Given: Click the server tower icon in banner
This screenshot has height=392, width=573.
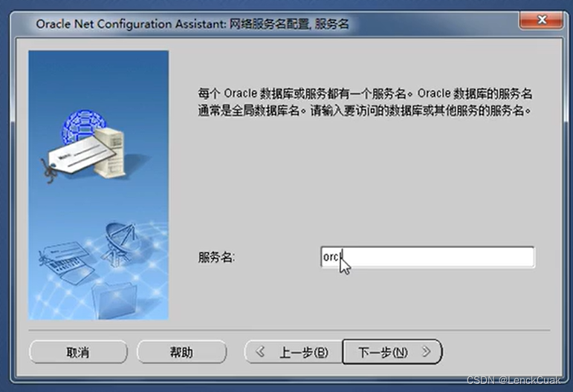Looking at the screenshot, I should coord(109,153).
